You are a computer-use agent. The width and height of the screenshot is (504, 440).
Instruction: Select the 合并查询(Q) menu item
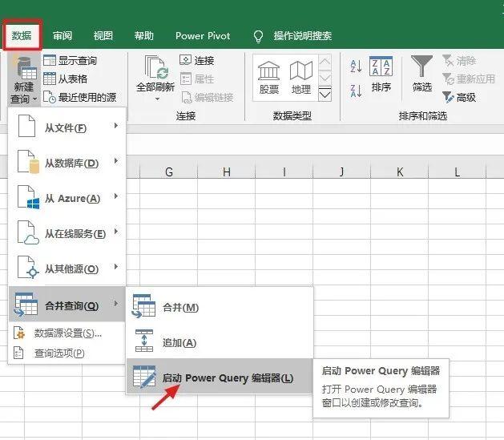(x=67, y=305)
